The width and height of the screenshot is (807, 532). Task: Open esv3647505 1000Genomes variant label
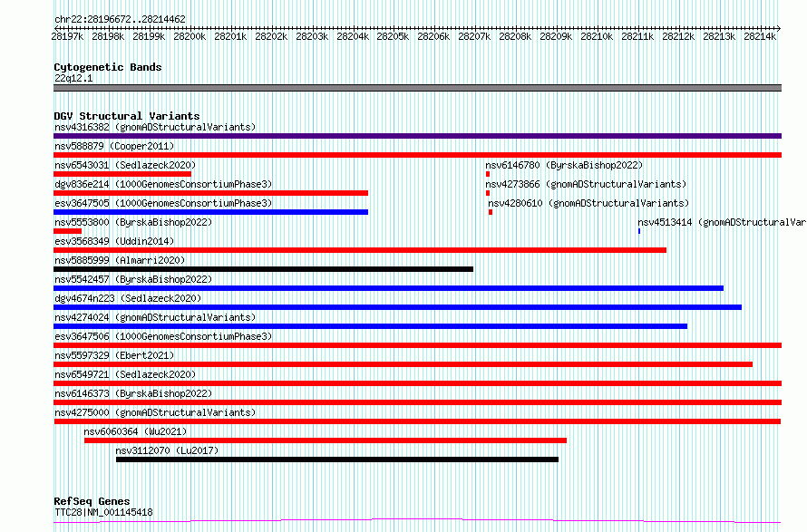(163, 203)
